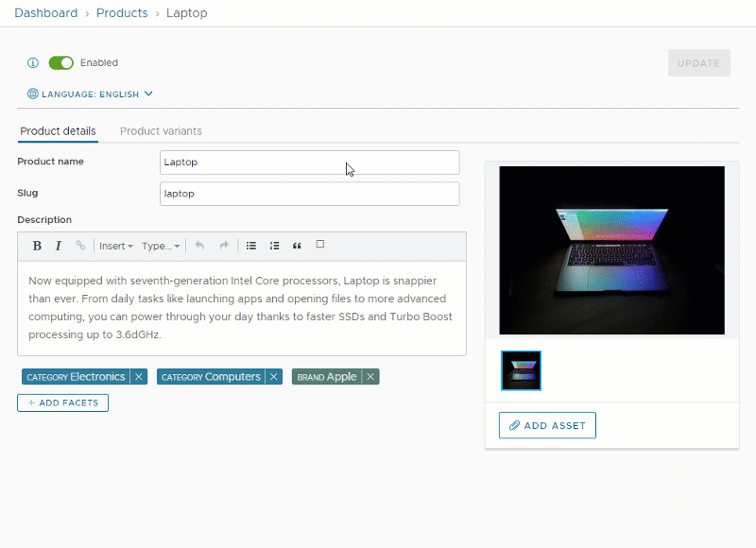Insert a bulleted list

(x=251, y=246)
